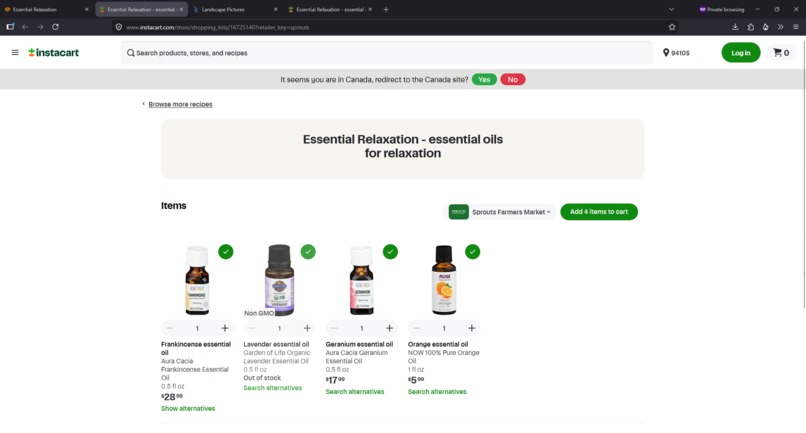Screen dimensions: 806x433
Task: Click Add 4 items to cart
Action: point(599,212)
